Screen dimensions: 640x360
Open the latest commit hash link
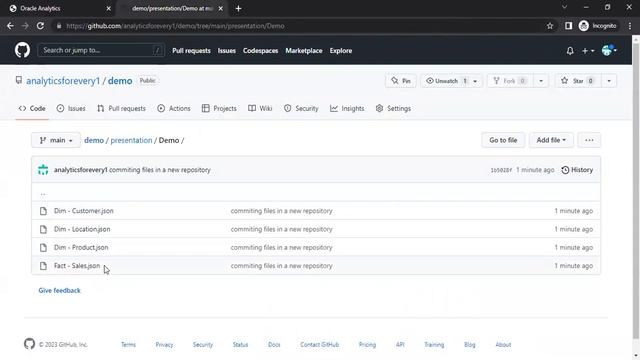501,170
